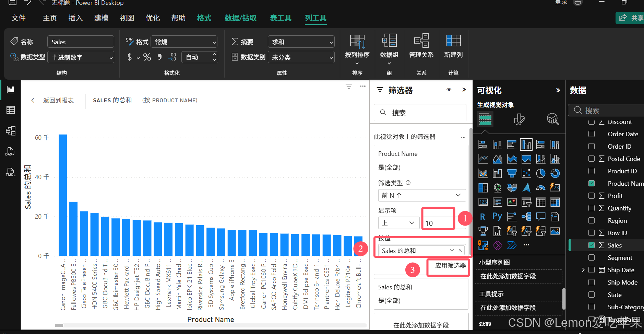Open the data type dropdown 十进制数字
Image resolution: width=644 pixels, height=334 pixels.
(x=81, y=57)
